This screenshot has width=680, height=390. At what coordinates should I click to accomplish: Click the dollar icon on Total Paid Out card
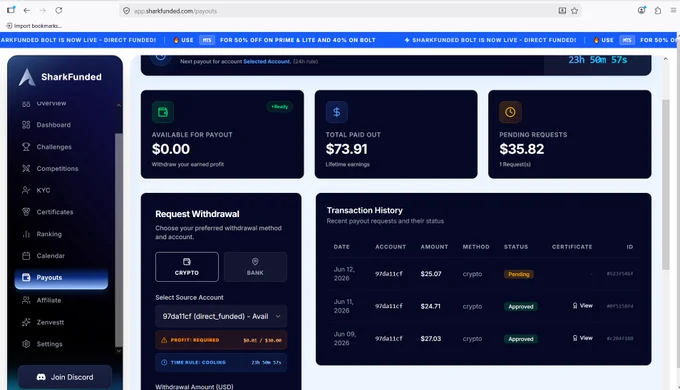point(337,112)
